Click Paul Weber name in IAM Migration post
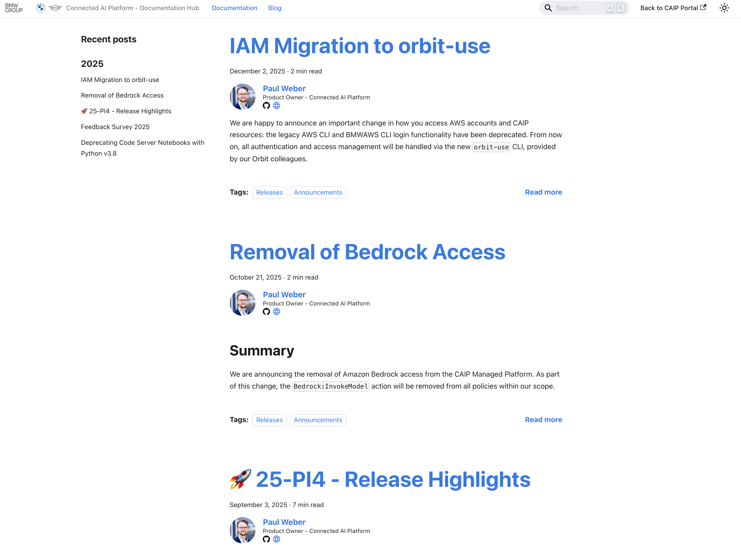The image size is (741, 560). tap(284, 89)
